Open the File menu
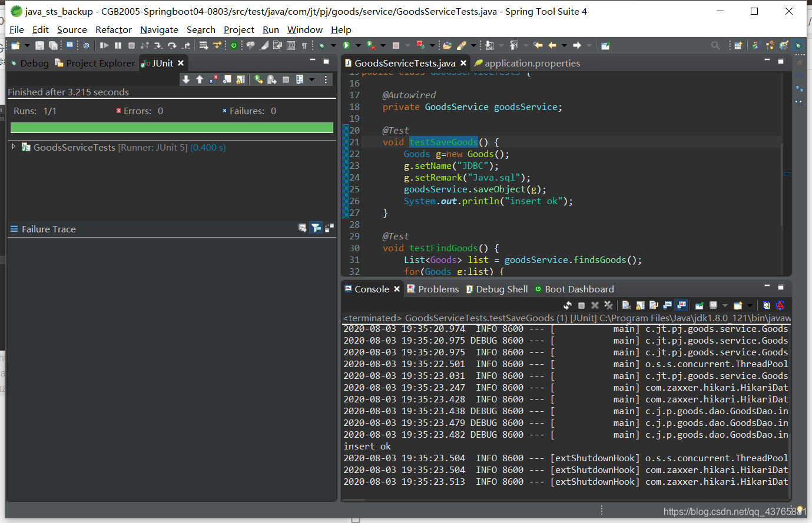812x523 pixels. [16, 29]
